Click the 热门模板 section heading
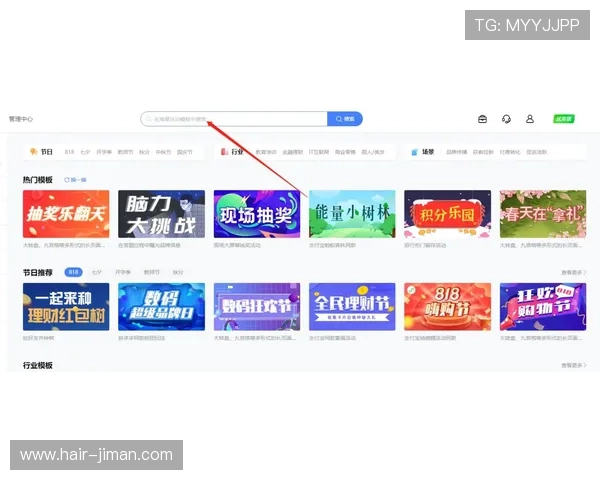 tap(38, 180)
